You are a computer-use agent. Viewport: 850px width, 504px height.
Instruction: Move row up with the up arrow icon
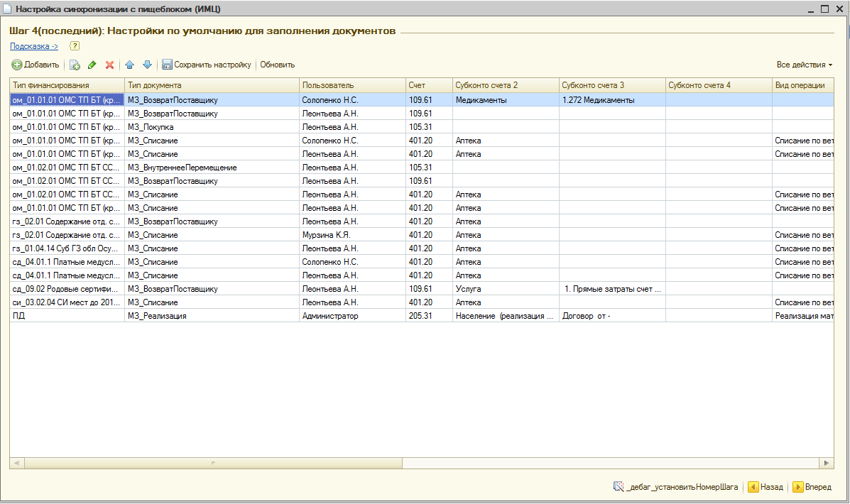[129, 65]
